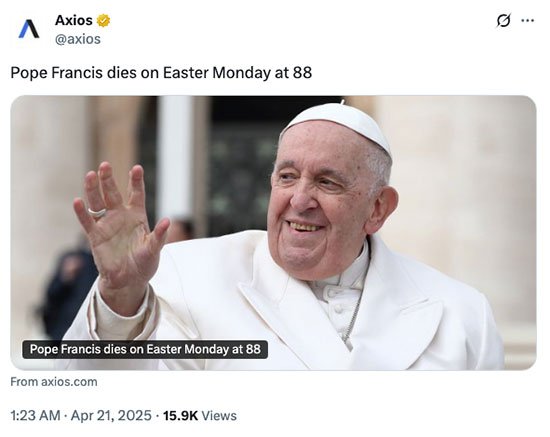The image size is (550, 437).
Task: Open the three-dot more options menu
Action: point(527,20)
